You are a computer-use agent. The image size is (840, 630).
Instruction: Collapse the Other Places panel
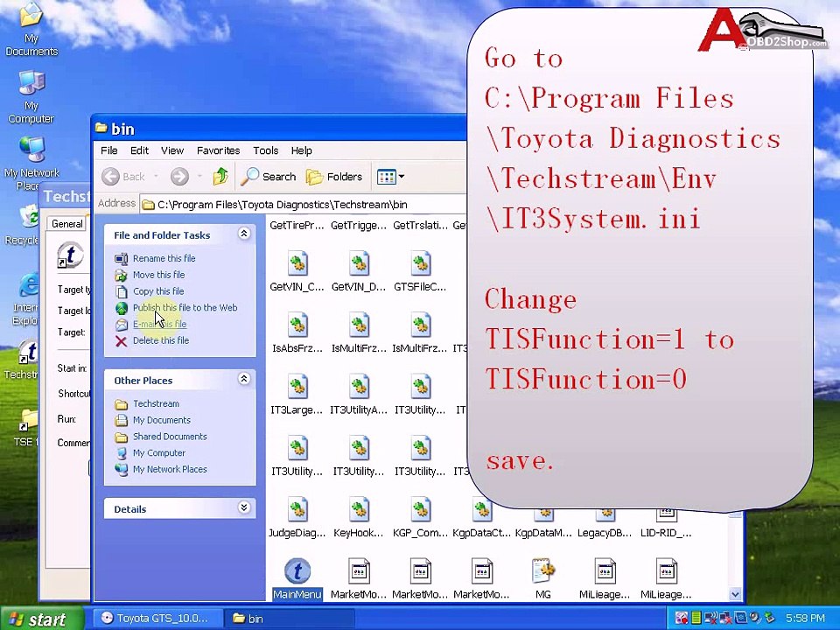(244, 379)
